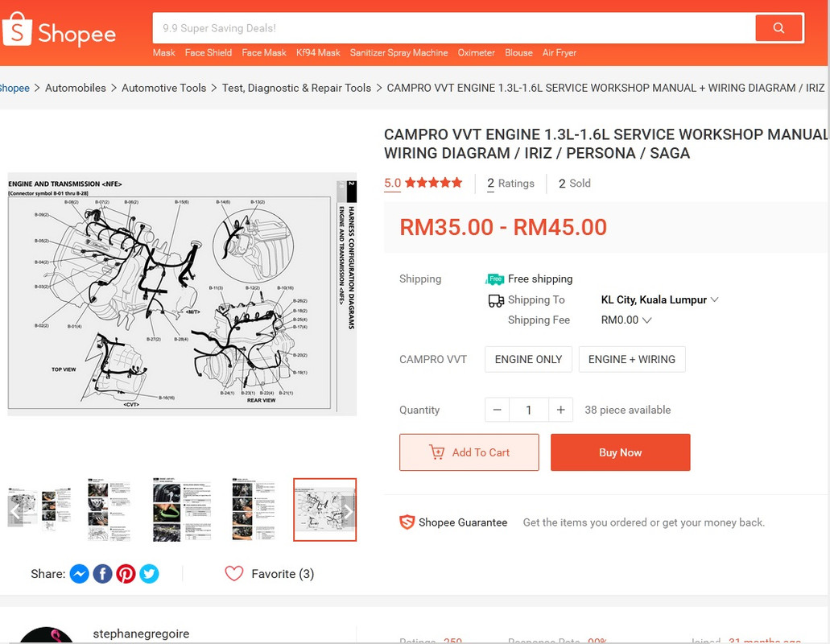Click '38 piece available' text
Viewport: 830px width, 644px height.
(x=627, y=410)
